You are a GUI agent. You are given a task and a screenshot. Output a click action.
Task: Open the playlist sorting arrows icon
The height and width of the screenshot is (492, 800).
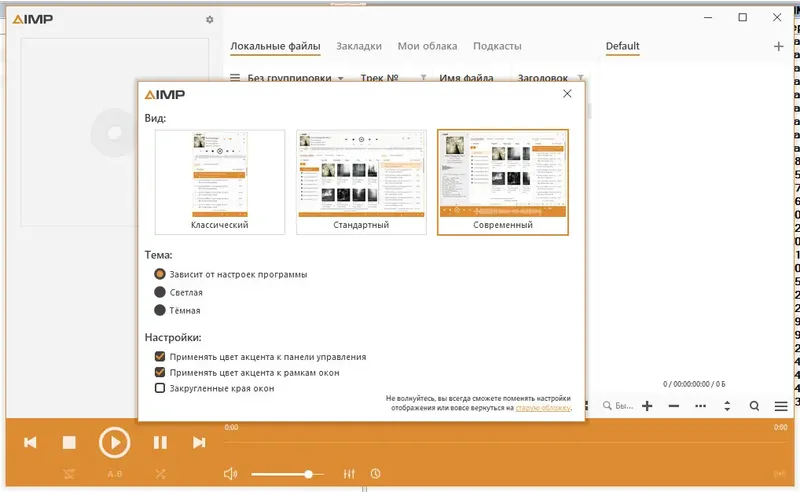coord(727,406)
